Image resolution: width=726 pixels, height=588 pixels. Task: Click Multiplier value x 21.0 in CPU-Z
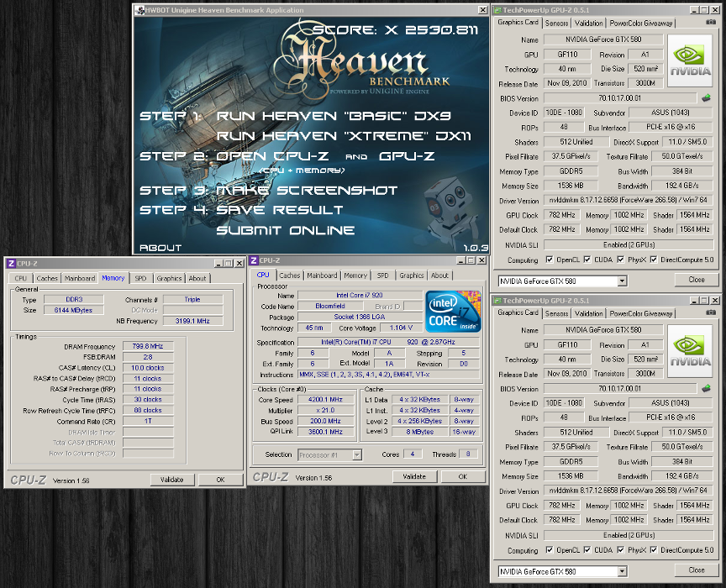pos(325,410)
